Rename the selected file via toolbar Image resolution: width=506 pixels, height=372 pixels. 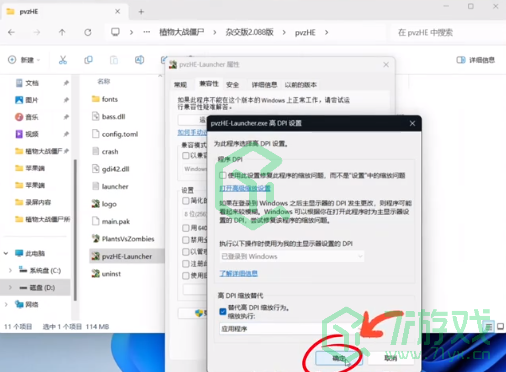(139, 60)
